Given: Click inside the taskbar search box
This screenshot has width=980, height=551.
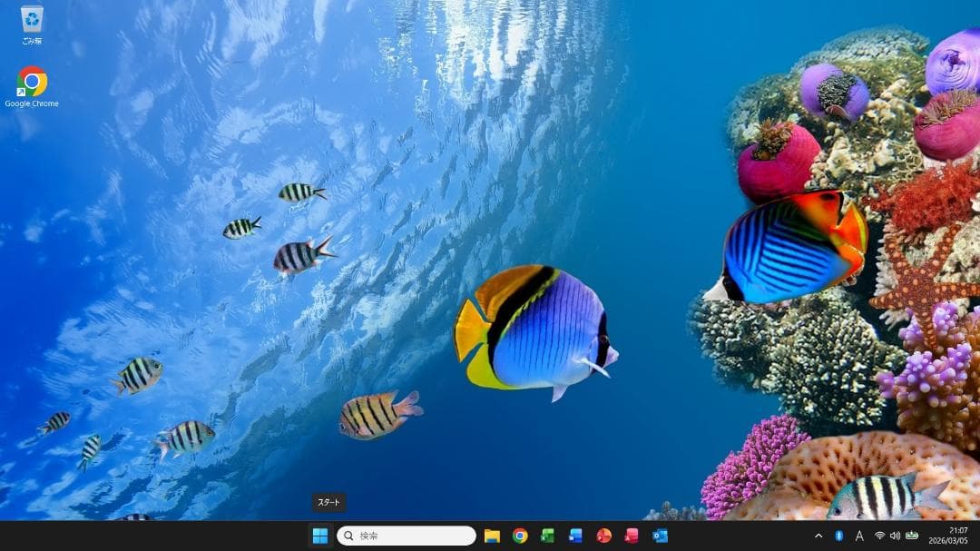Looking at the screenshot, I should pyautogui.click(x=404, y=535).
